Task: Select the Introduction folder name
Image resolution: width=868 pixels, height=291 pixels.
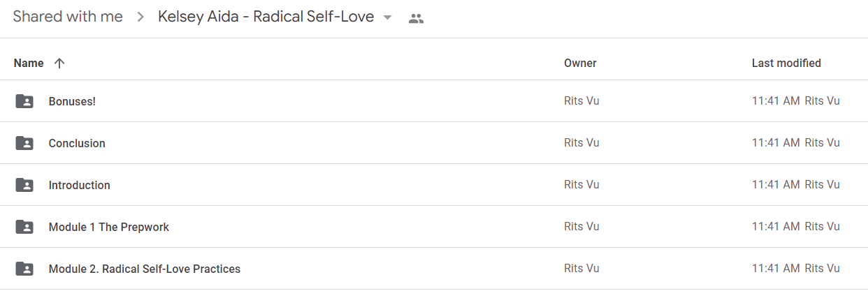Action: [79, 185]
